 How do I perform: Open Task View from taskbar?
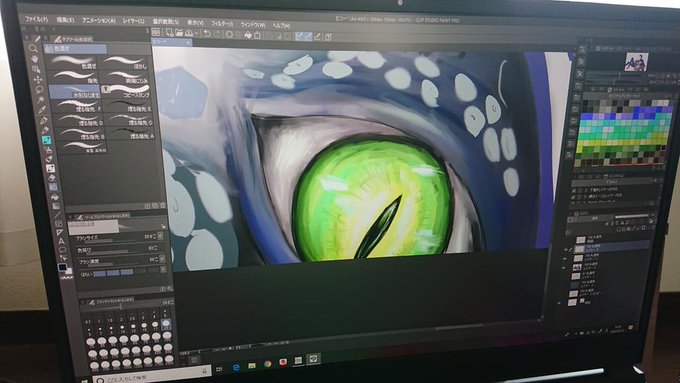click(x=219, y=369)
